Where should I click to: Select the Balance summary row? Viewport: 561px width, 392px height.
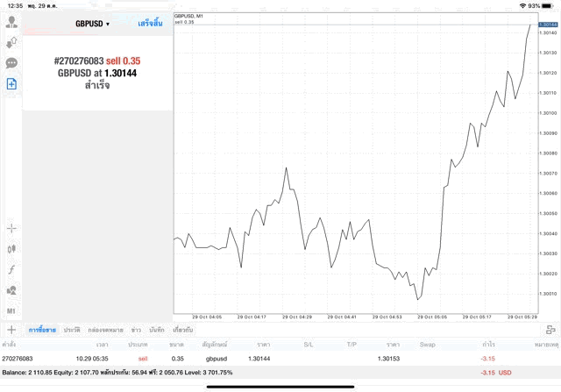pos(280,373)
